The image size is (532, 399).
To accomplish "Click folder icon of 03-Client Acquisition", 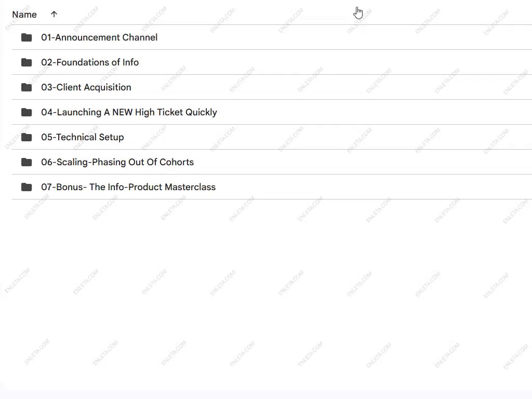I will [x=26, y=87].
